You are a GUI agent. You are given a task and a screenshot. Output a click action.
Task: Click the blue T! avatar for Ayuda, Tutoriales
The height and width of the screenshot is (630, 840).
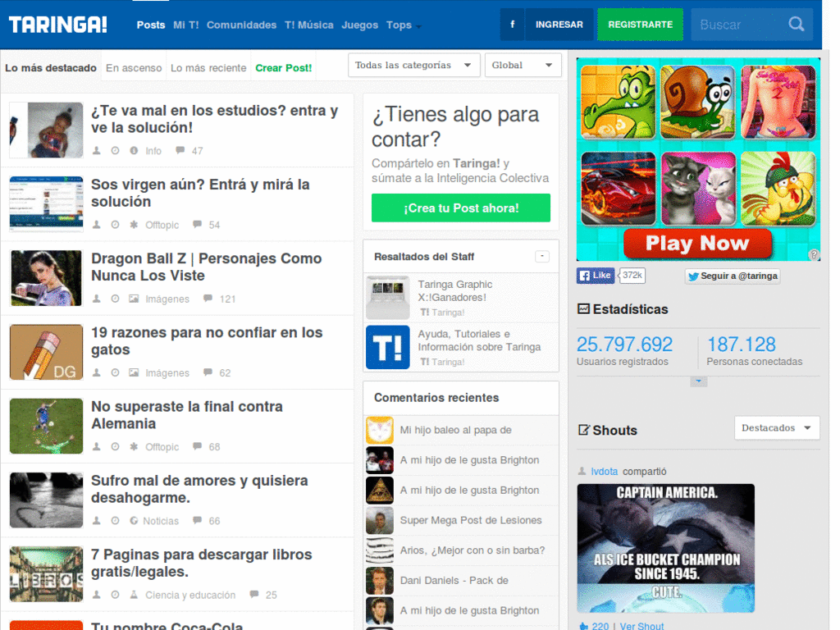(388, 347)
